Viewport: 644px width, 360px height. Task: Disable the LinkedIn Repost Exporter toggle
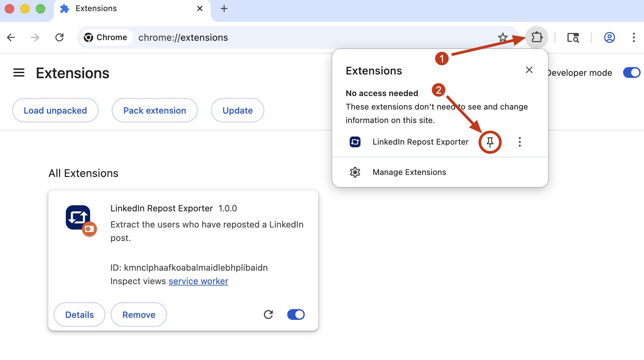[x=296, y=314]
